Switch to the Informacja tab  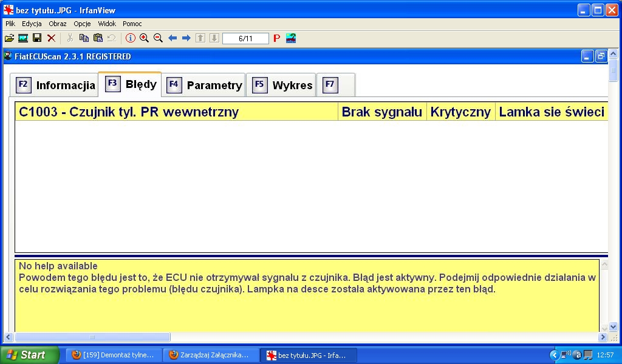[x=54, y=85]
